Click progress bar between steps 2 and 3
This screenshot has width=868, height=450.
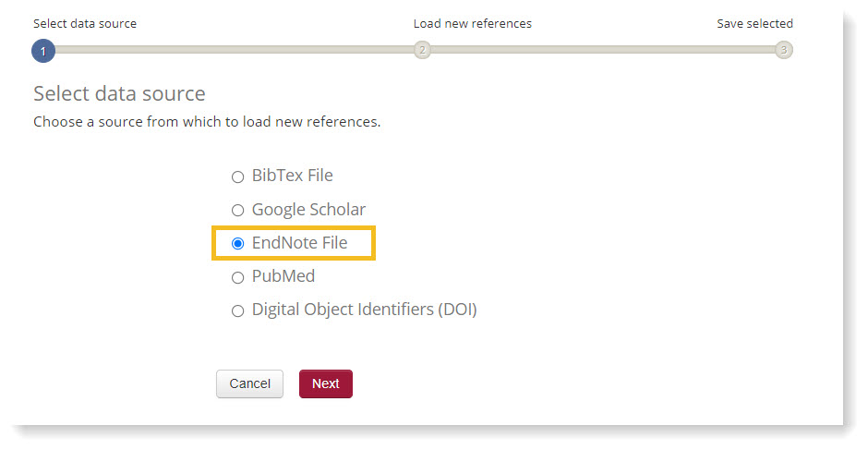click(x=600, y=50)
